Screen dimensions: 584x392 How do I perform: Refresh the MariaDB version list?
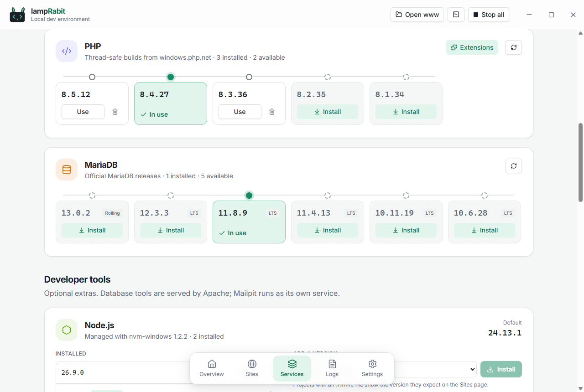click(x=514, y=166)
